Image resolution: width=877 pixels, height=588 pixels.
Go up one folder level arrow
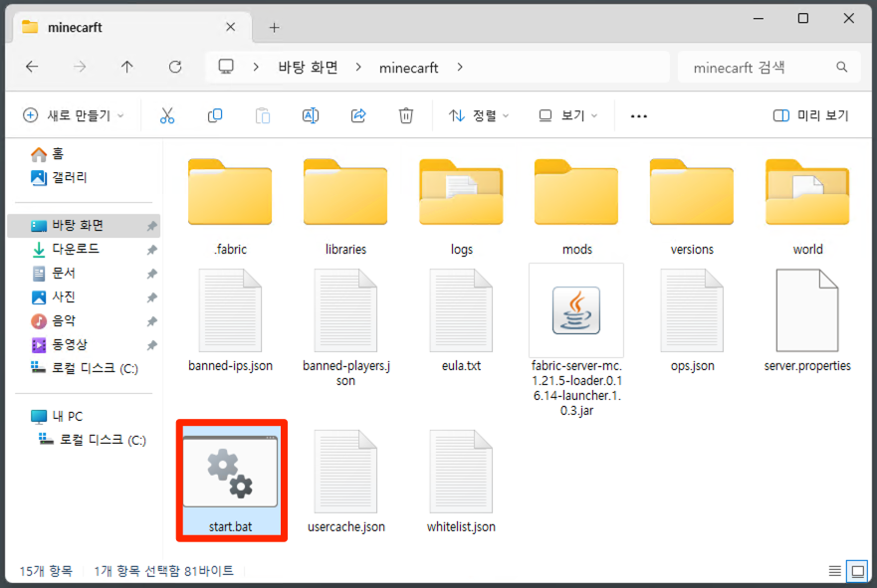point(127,67)
